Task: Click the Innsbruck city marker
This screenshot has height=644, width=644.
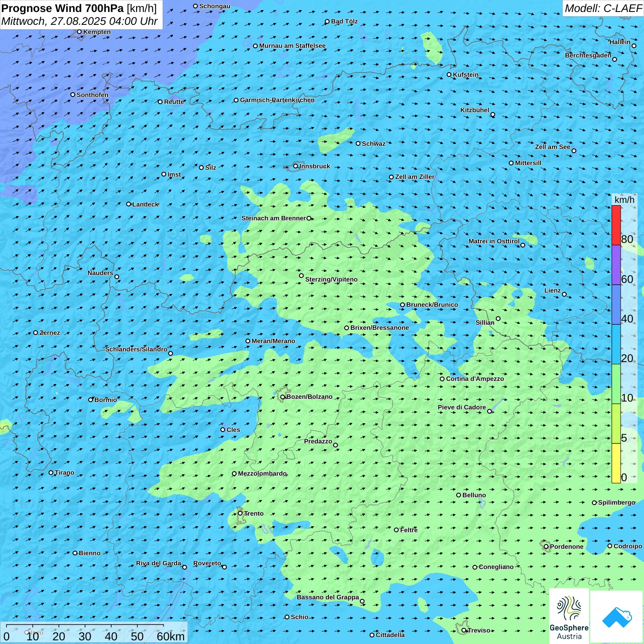Action: click(x=296, y=166)
